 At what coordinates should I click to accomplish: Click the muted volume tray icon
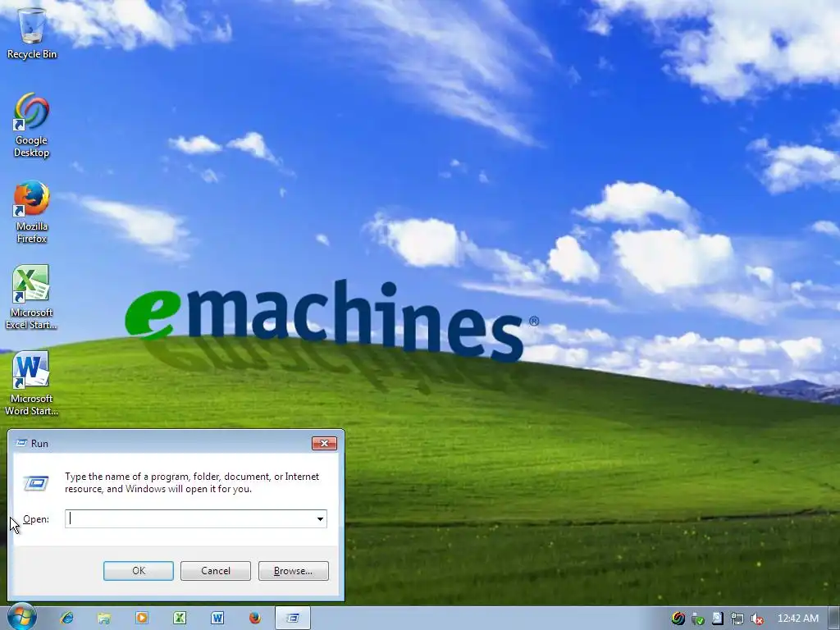(x=757, y=619)
